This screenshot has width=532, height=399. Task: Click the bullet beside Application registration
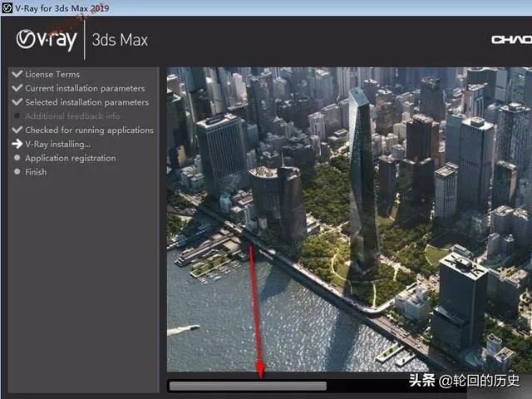[17, 158]
